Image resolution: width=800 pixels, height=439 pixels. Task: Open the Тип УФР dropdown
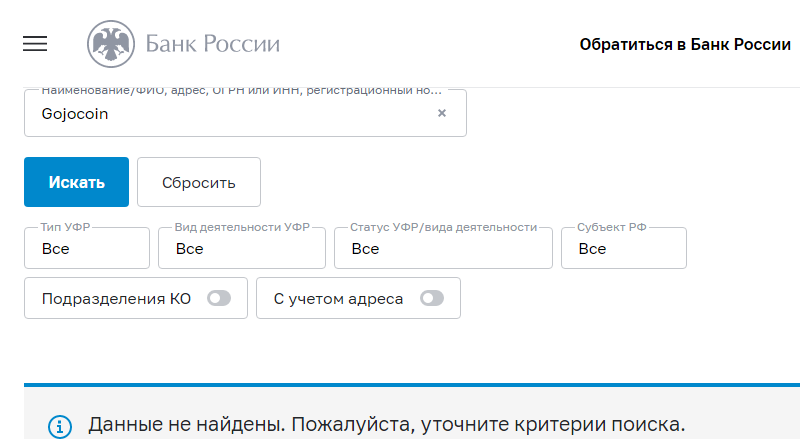[87, 248]
